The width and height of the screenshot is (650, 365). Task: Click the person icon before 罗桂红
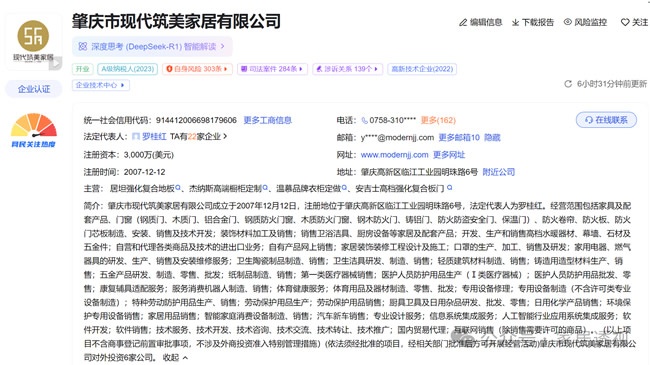pos(136,136)
